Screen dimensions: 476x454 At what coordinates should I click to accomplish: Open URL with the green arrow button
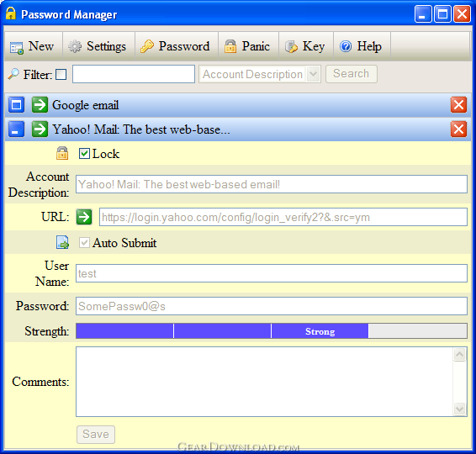click(x=84, y=217)
